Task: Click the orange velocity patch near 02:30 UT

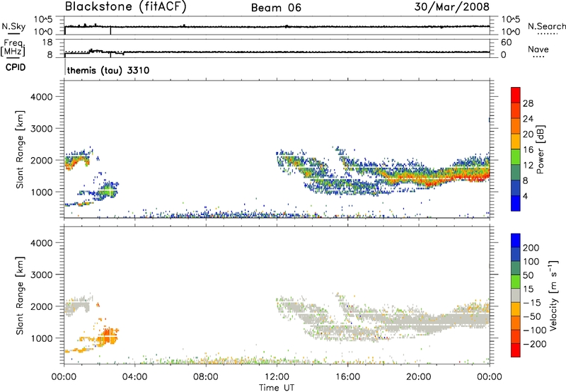Action: [108, 335]
